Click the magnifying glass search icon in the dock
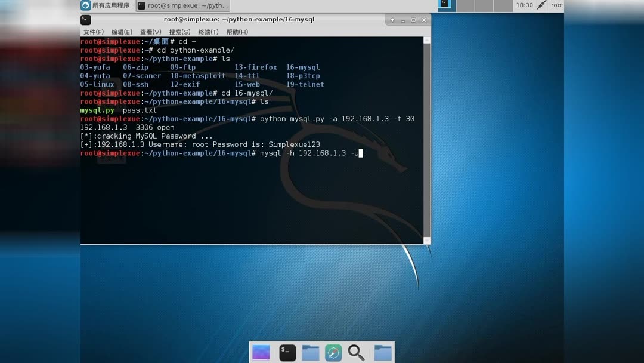Screen dimensions: 644x363 356,352
